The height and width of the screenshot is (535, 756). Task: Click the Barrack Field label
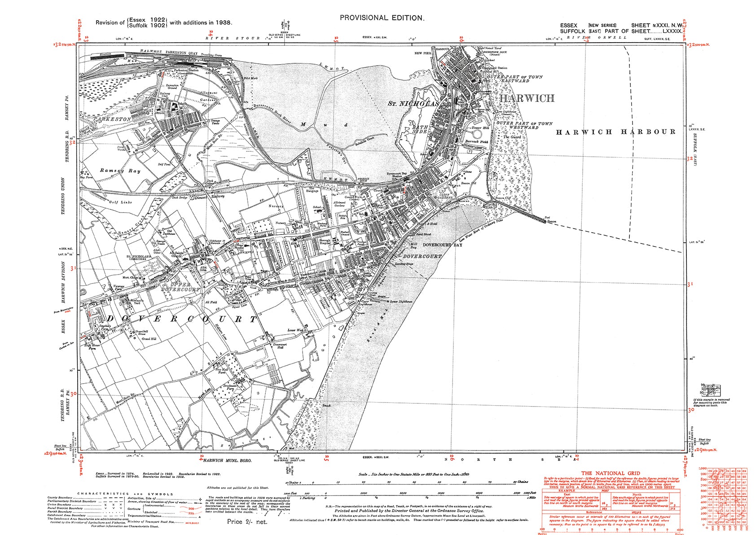(476, 141)
